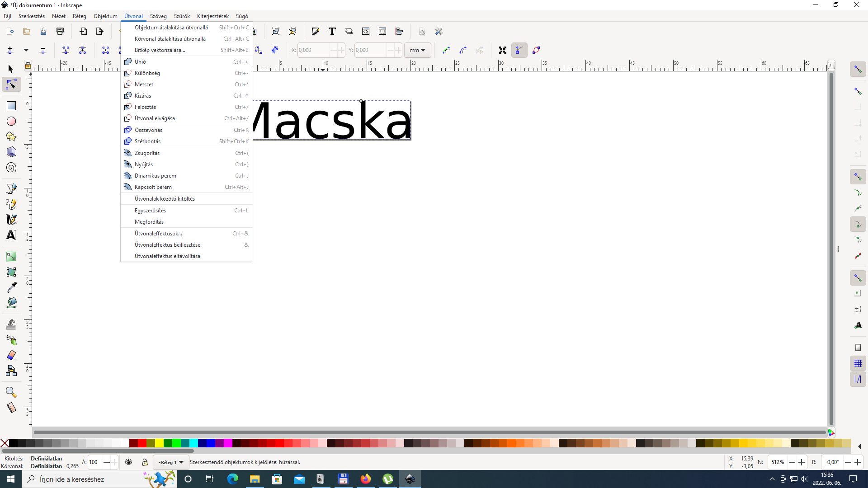Select the Spiral tool
This screenshot has height=488, width=868.
pyautogui.click(x=11, y=168)
